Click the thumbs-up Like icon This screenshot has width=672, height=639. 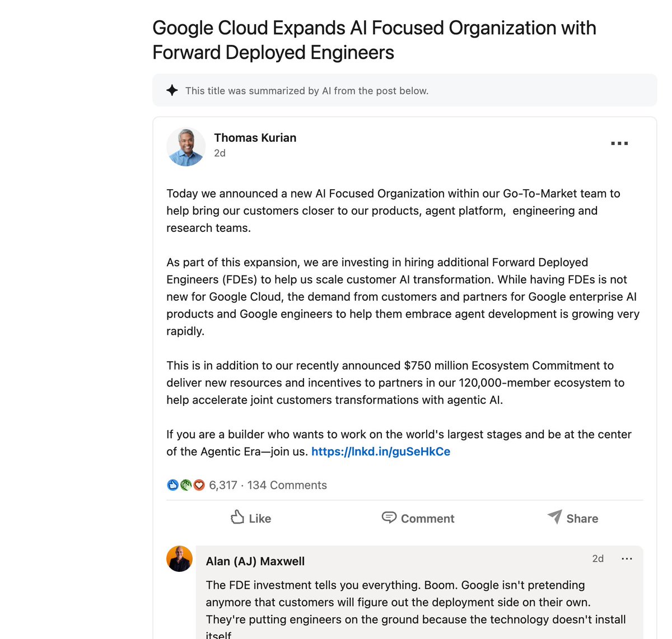tap(237, 517)
